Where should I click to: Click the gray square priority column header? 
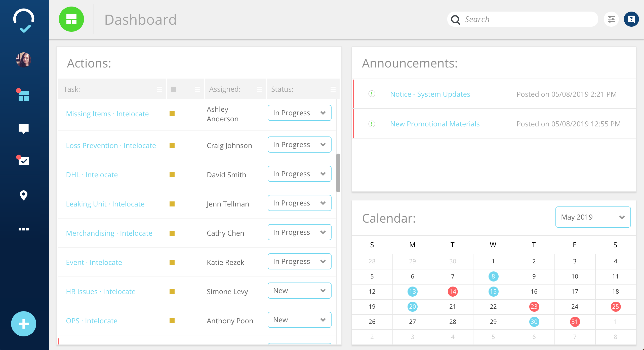click(174, 89)
